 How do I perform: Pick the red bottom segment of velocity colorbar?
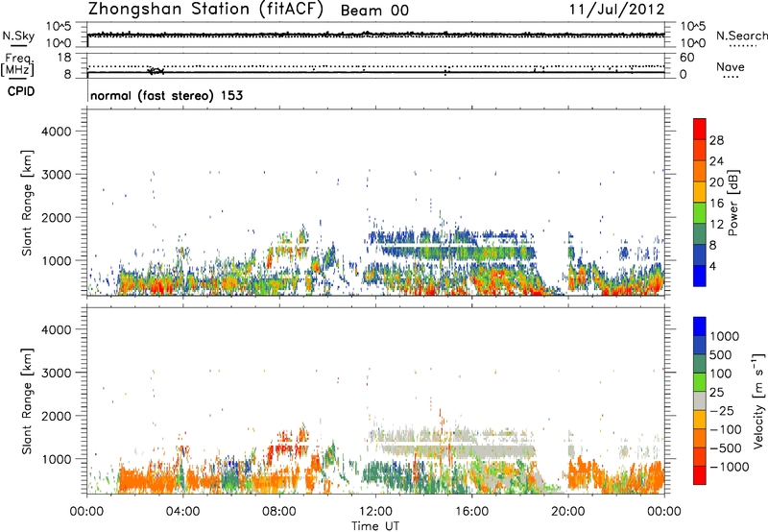[x=700, y=475]
